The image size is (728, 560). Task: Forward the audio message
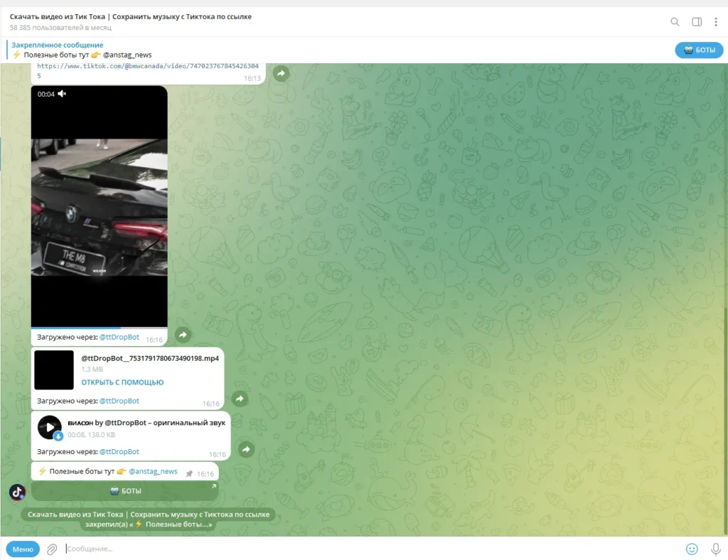click(246, 449)
